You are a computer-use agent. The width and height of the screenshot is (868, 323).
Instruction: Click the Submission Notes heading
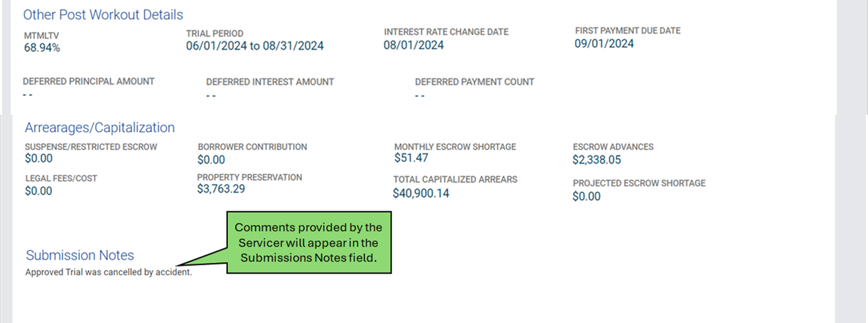click(x=80, y=255)
